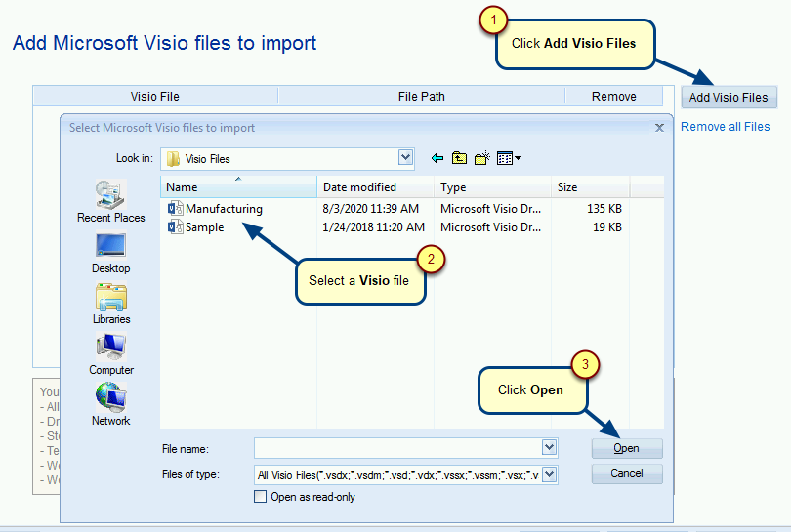The width and height of the screenshot is (791, 532).
Task: Sort files by Name column
Action: (x=238, y=187)
